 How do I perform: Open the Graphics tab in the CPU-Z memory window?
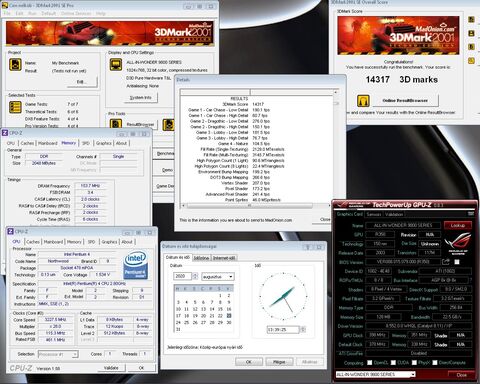pyautogui.click(x=104, y=143)
